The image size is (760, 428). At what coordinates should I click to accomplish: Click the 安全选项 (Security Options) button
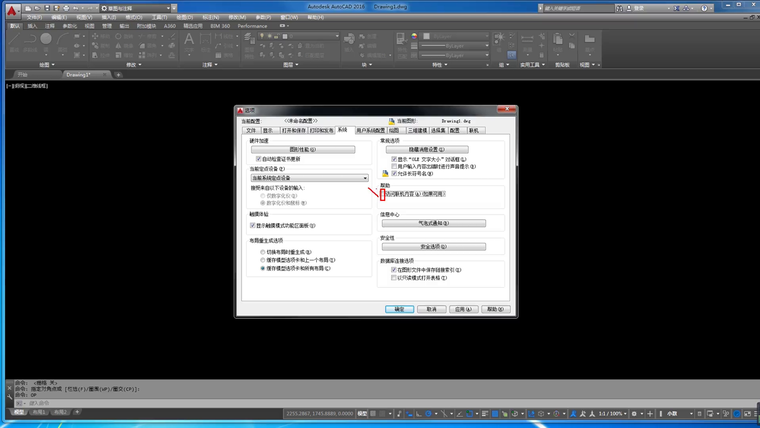(433, 246)
